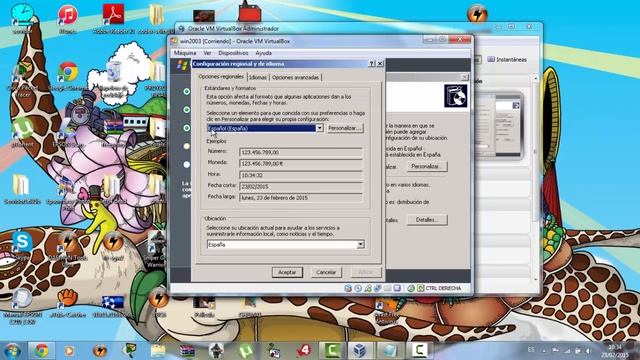
Task: Click the host key keyboard icon beside CTRL DERECHA
Action: tap(420, 289)
